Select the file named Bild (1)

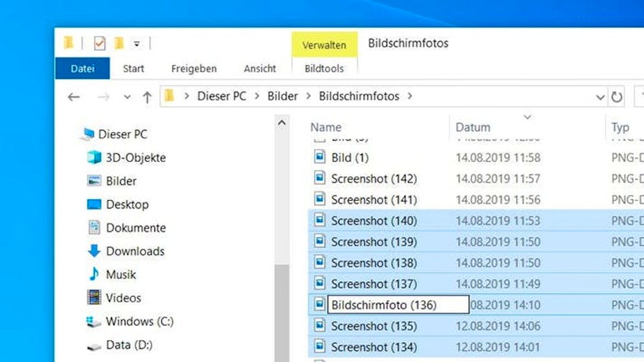coord(350,157)
